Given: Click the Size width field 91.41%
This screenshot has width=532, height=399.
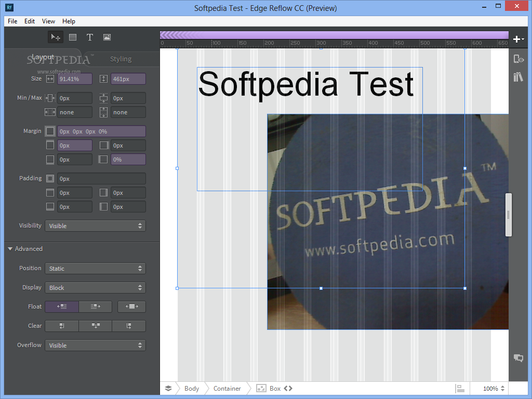Looking at the screenshot, I should (x=75, y=79).
